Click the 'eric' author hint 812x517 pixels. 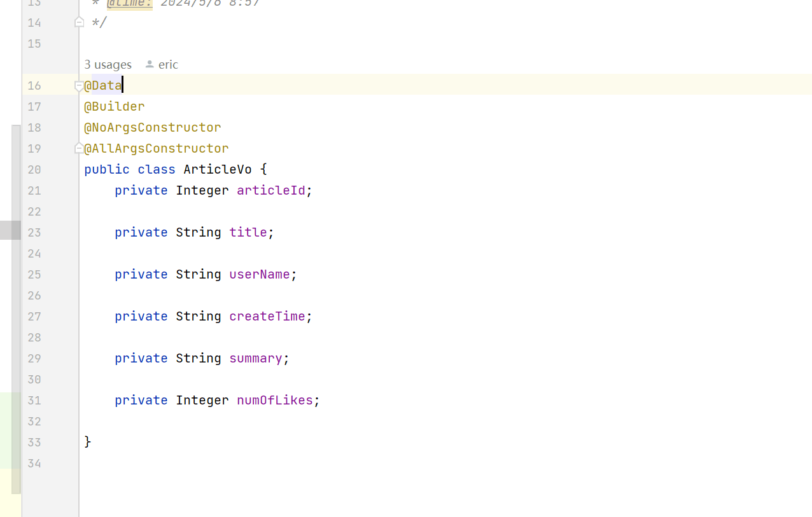[x=168, y=64]
